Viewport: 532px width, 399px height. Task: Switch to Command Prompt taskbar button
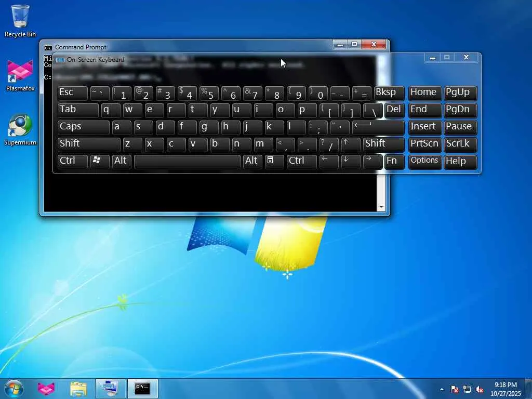tap(142, 389)
